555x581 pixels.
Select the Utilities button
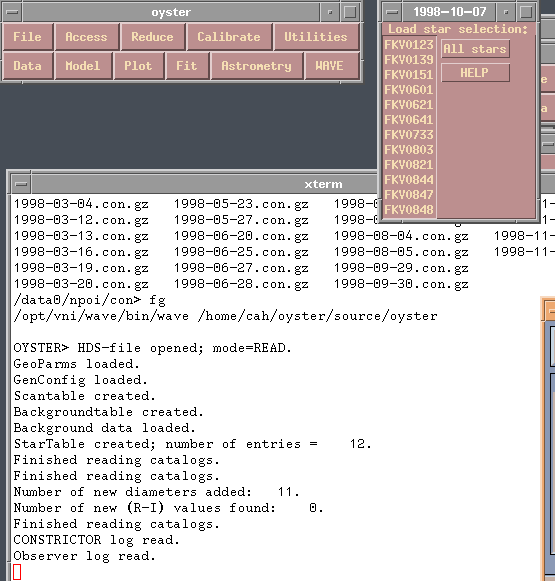pyautogui.click(x=316, y=37)
